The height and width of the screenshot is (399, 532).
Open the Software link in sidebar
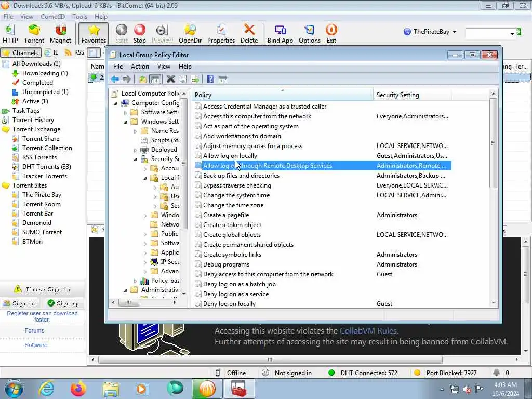pos(36,345)
